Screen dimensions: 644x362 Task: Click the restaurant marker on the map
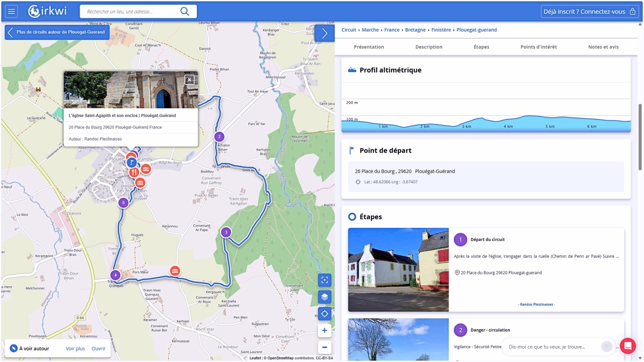(134, 172)
